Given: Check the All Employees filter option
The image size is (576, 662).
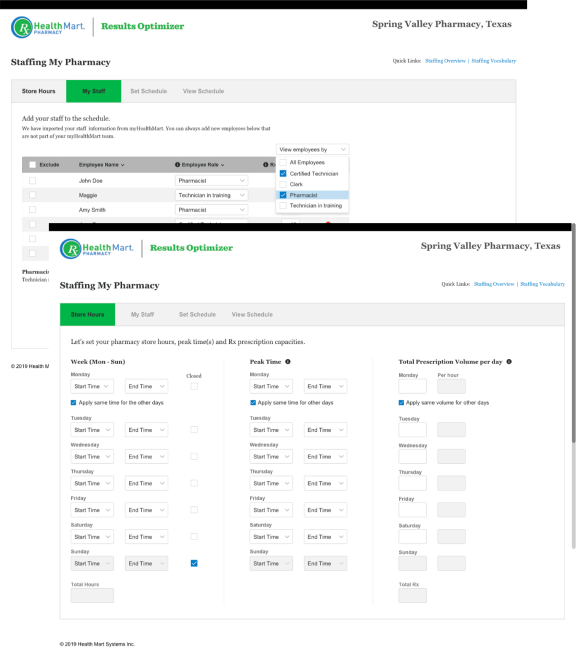Looking at the screenshot, I should (283, 163).
